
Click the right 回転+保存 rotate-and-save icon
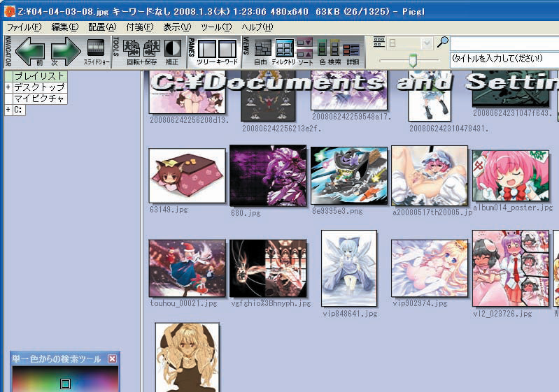(x=152, y=48)
